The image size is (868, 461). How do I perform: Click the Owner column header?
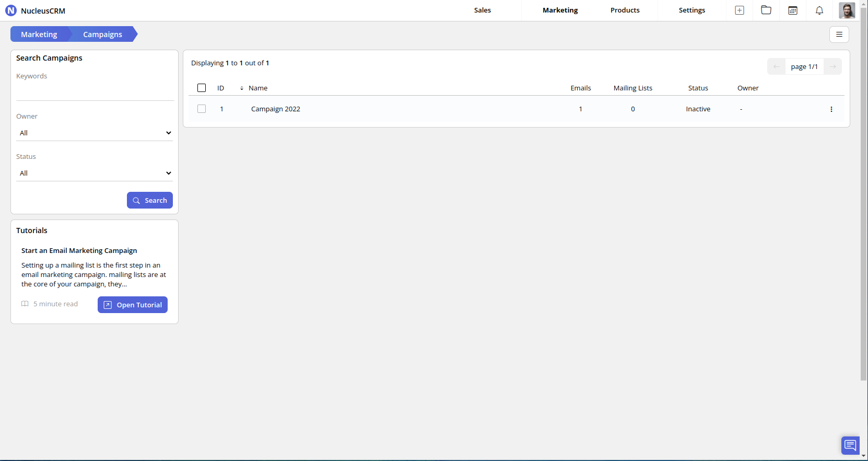(x=748, y=88)
